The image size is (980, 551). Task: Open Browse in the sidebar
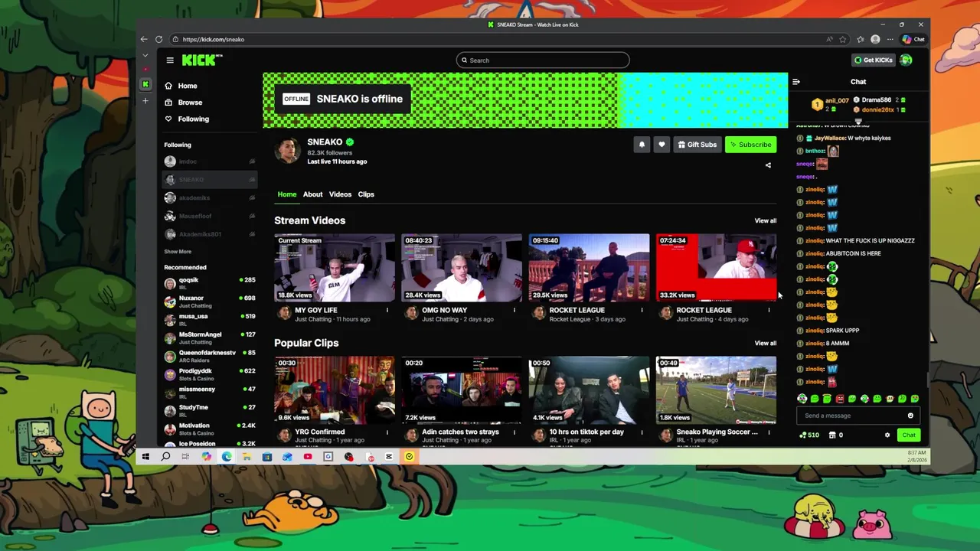pyautogui.click(x=184, y=103)
